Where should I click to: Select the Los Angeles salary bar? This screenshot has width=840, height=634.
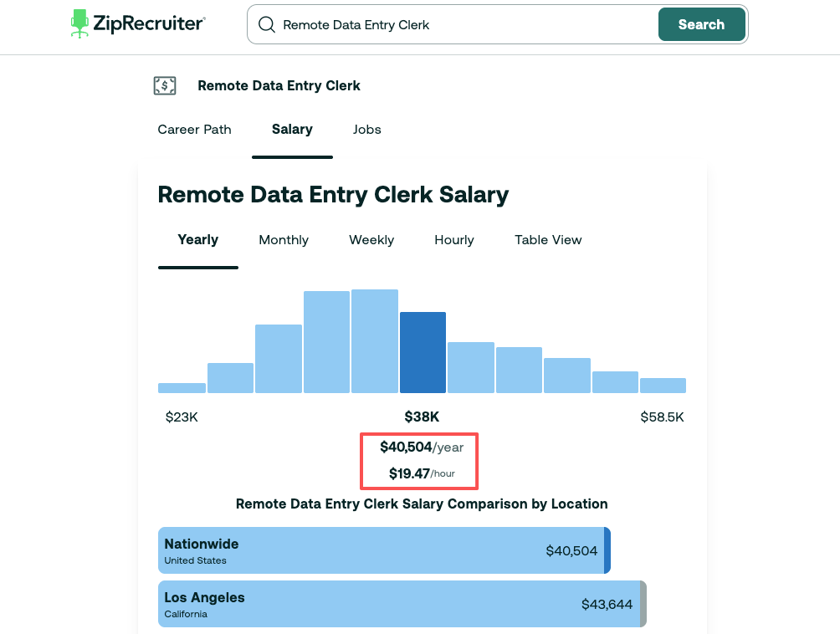click(399, 603)
